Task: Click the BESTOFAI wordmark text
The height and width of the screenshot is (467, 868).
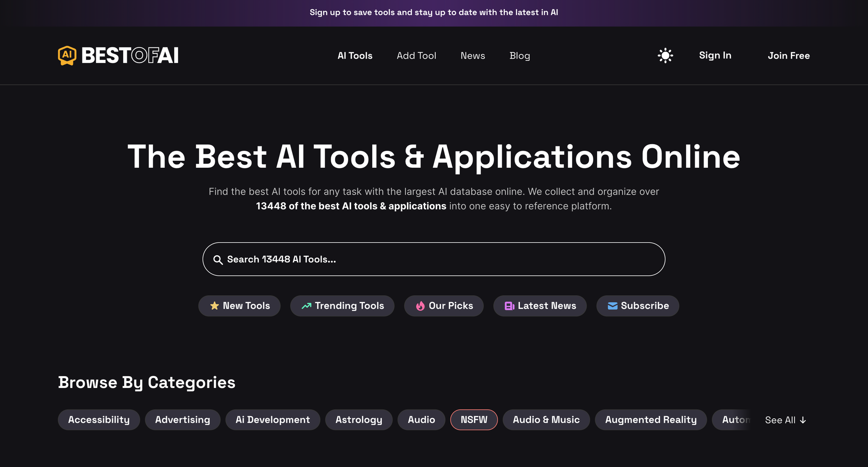Action: (130, 56)
